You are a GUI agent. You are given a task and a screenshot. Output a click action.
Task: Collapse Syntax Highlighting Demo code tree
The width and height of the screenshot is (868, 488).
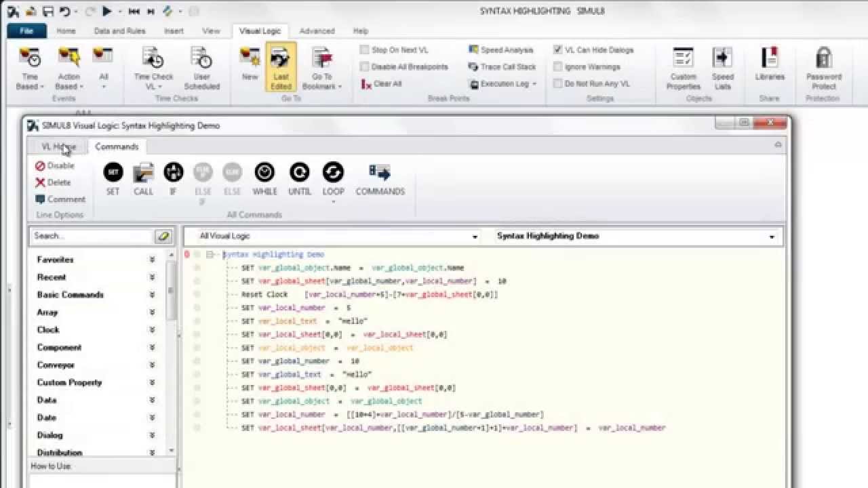pyautogui.click(x=210, y=255)
